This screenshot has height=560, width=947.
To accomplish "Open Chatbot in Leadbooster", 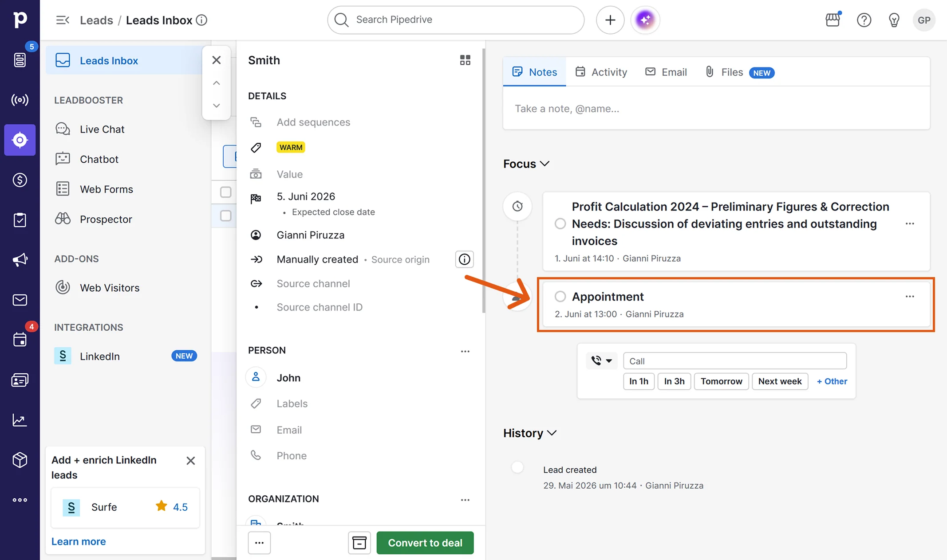I will tap(99, 159).
